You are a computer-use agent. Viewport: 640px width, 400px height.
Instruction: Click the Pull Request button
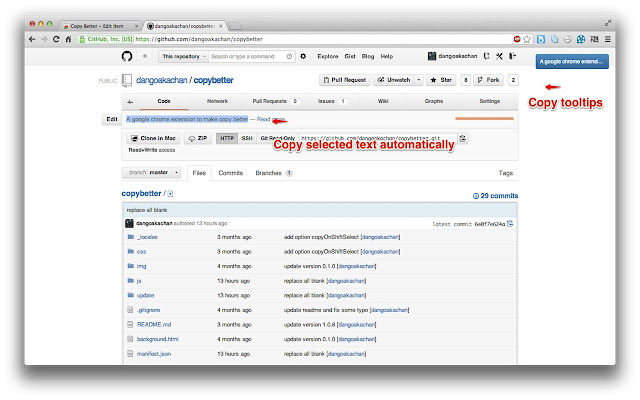click(345, 80)
